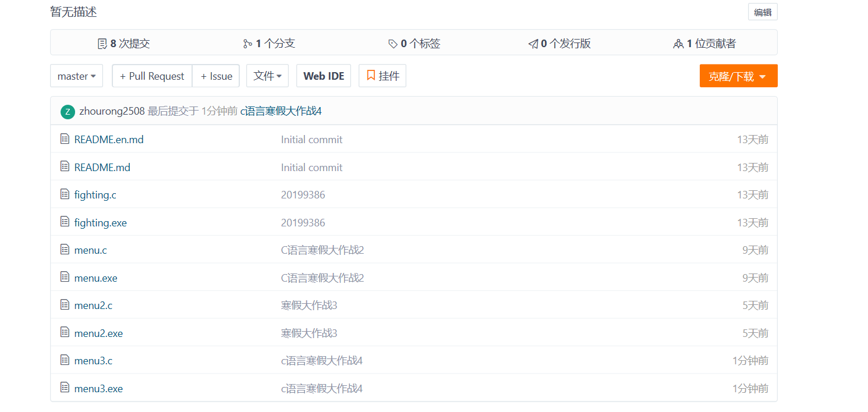The image size is (868, 412).
Task: Click commit message 寒假大作战3 for menu2.c
Action: coord(309,306)
